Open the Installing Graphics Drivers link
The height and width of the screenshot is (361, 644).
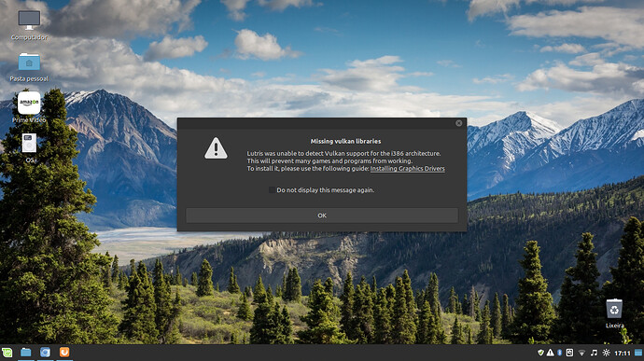(408, 169)
